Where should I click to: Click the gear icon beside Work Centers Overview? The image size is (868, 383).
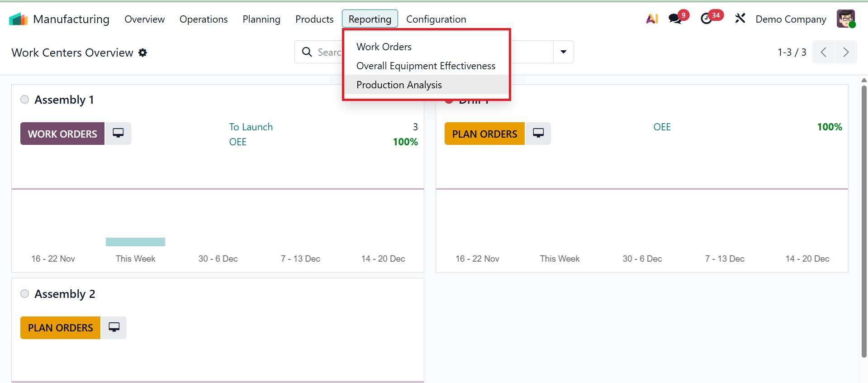click(x=143, y=53)
